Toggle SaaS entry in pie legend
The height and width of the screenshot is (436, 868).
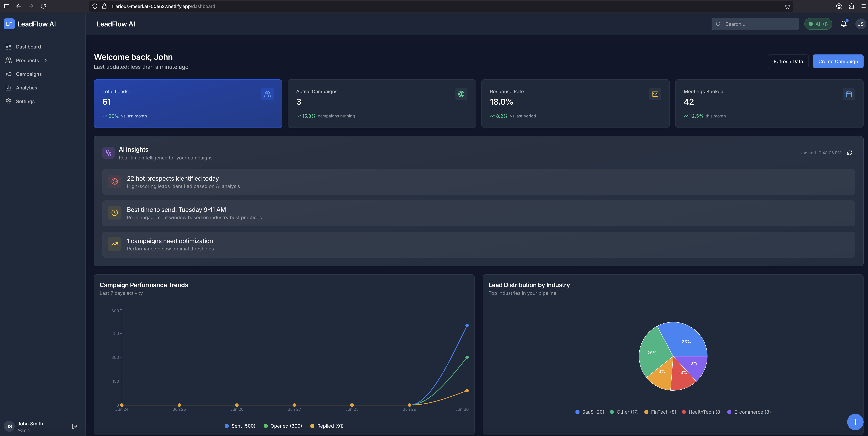coord(590,412)
